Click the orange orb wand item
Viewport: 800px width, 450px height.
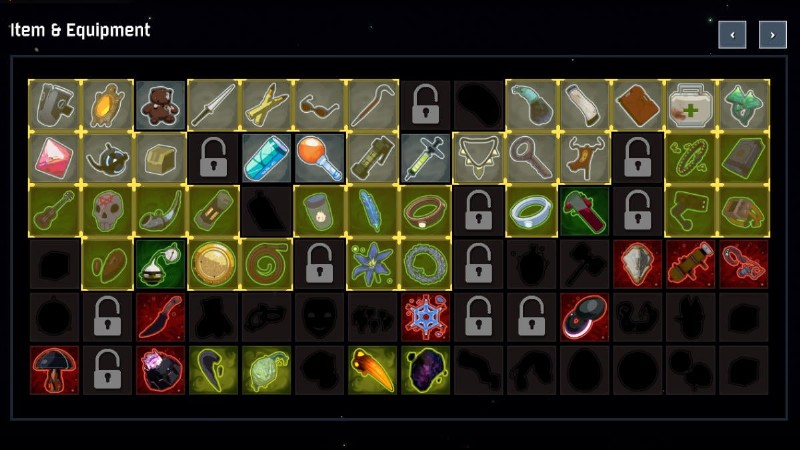point(319,158)
